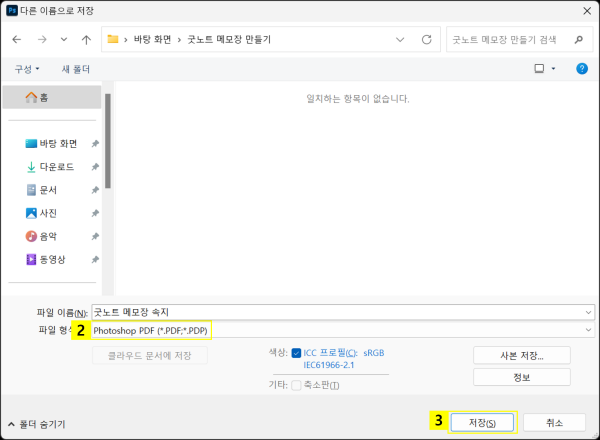Click the pin icon beside 사진
The height and width of the screenshot is (440, 600).
click(95, 213)
